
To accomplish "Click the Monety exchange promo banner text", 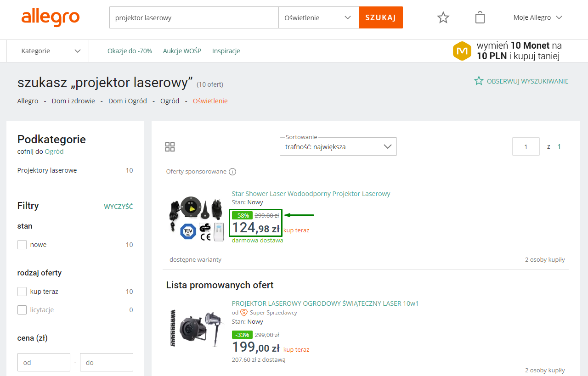I will 519,51.
